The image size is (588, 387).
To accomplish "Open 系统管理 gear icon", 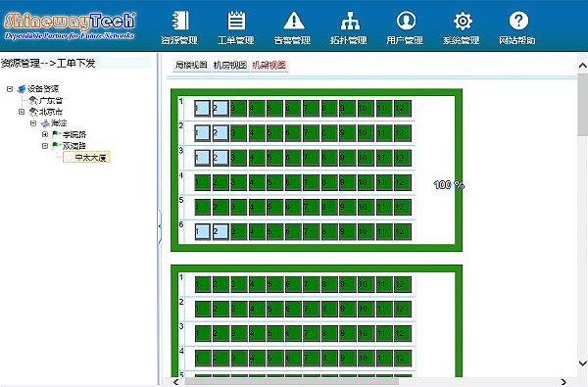I will point(463,21).
